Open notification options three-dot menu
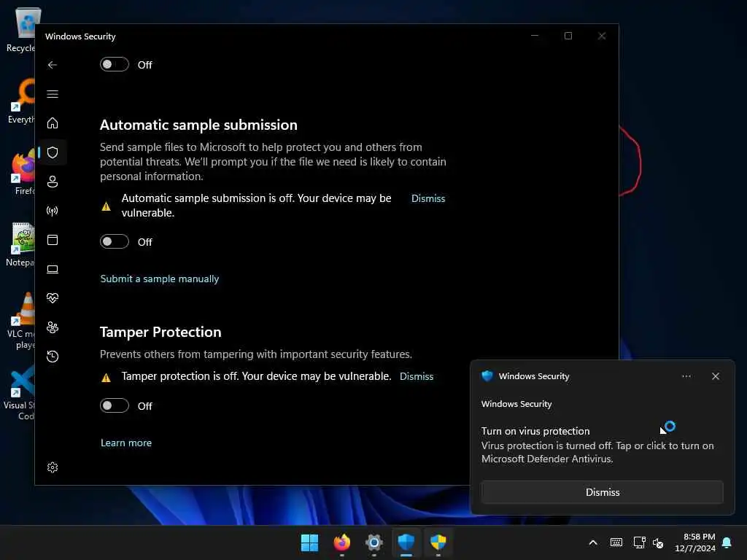 686,376
